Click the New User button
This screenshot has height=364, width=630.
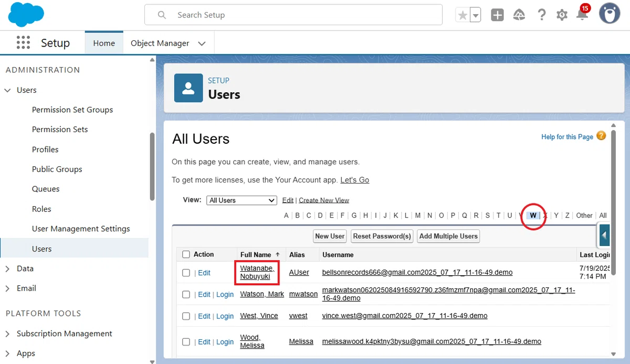[330, 236]
